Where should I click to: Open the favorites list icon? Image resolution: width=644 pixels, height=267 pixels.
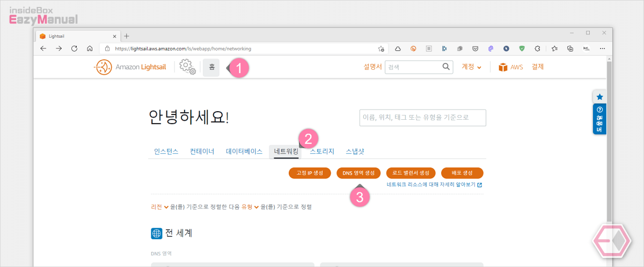tap(554, 48)
